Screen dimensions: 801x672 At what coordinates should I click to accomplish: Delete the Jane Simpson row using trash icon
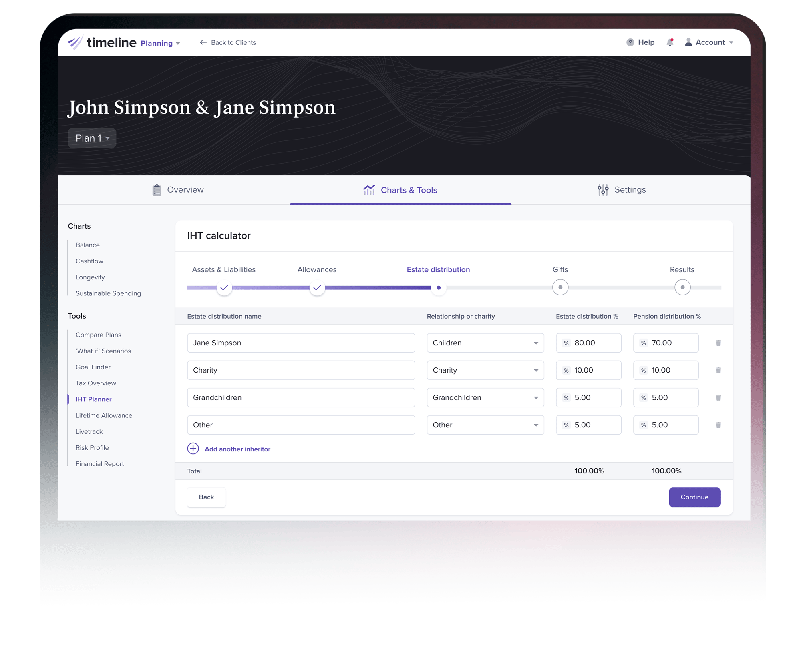(718, 343)
